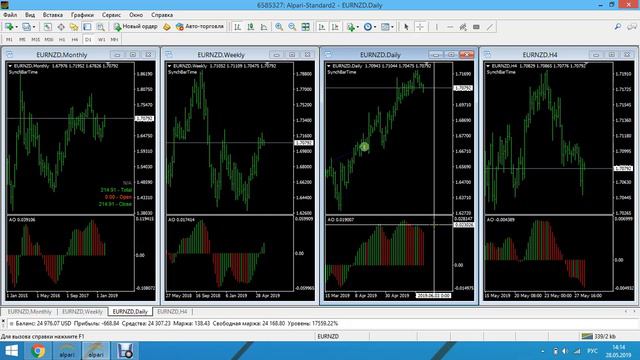Open the Графики menu

82,15
